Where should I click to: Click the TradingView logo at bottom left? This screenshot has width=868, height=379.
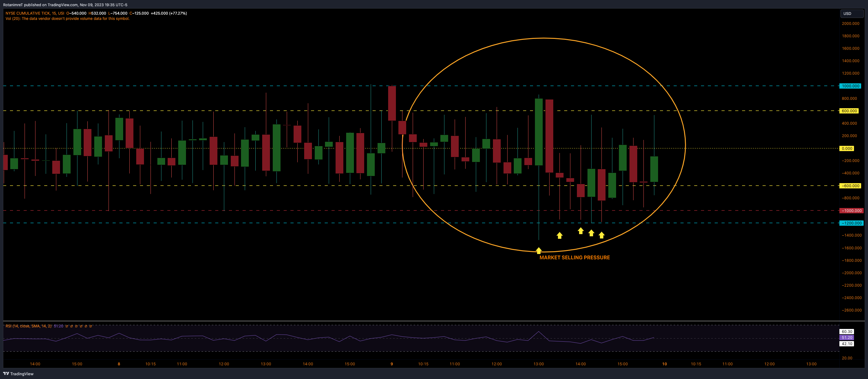pyautogui.click(x=18, y=374)
